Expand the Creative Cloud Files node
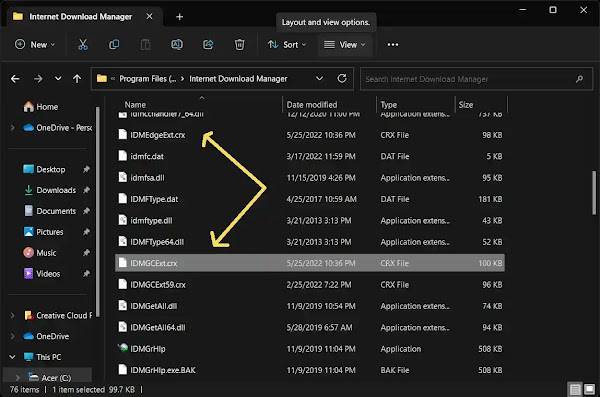600x397 pixels. tap(13, 315)
